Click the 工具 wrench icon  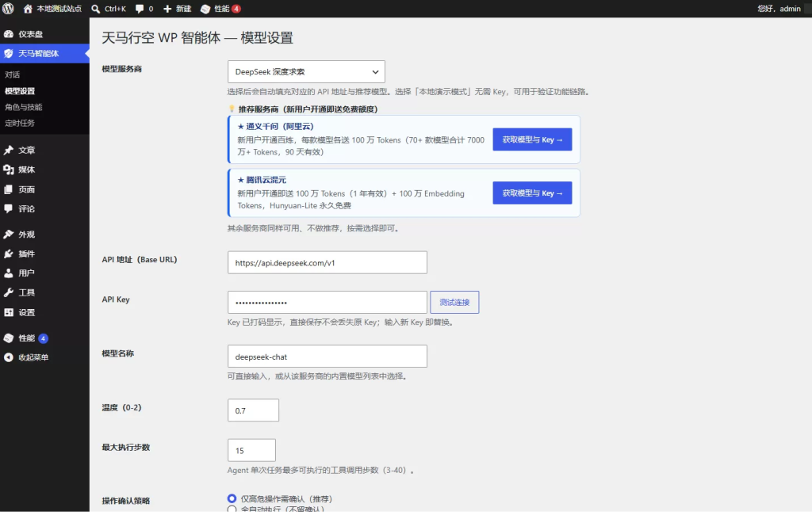[8, 292]
